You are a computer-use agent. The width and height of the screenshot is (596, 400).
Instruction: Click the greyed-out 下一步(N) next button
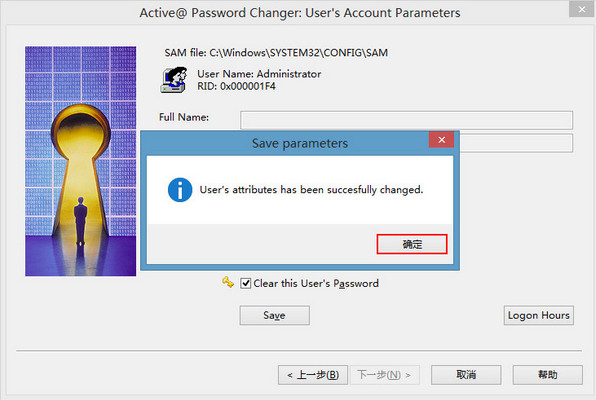point(385,375)
